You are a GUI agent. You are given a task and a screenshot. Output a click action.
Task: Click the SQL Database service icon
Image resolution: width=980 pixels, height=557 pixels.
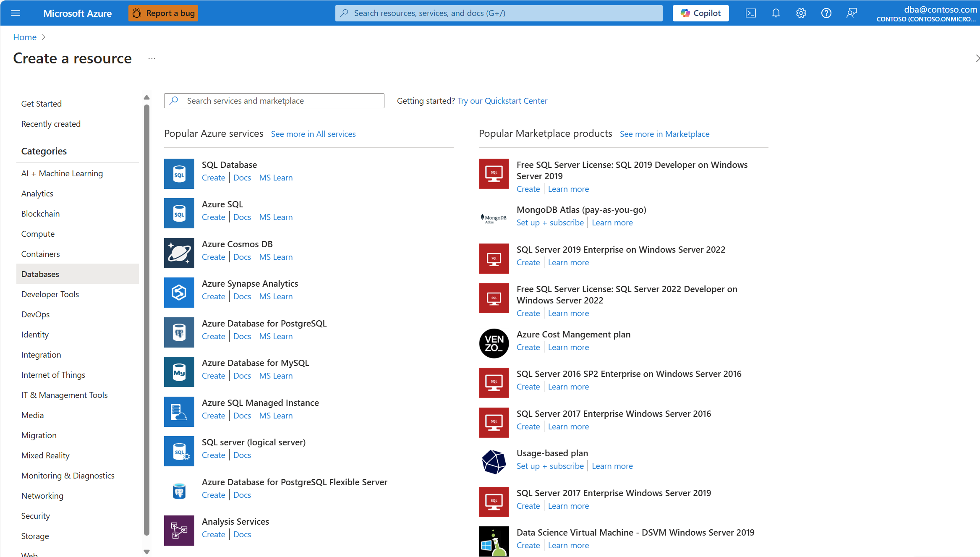(179, 173)
